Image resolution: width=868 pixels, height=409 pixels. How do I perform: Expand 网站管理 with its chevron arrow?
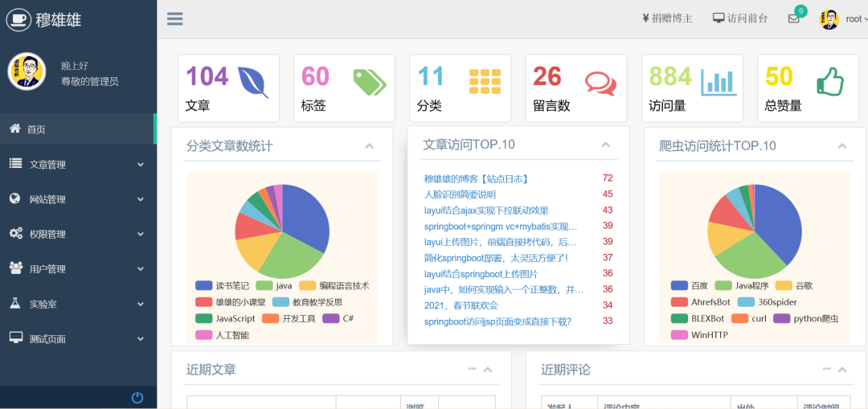click(141, 200)
